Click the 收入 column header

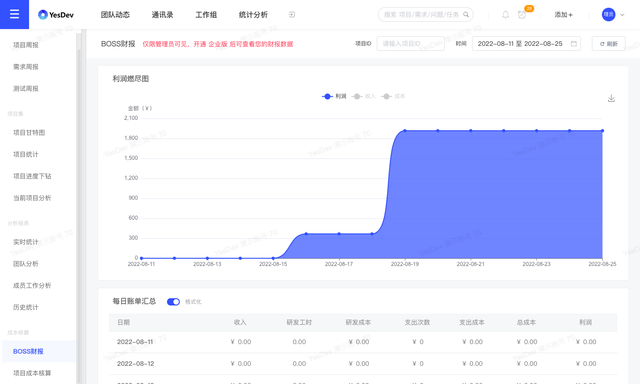(x=240, y=322)
